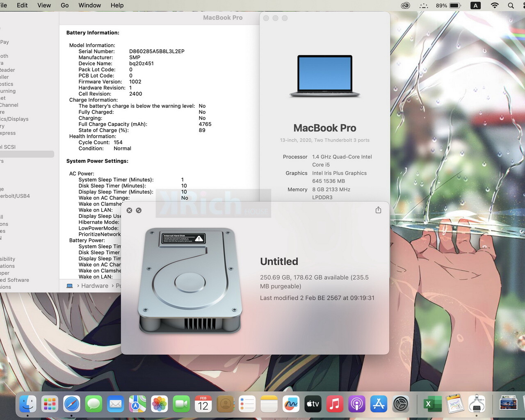Open the Go menu
Viewport: 525px width, 420px height.
point(65,5)
